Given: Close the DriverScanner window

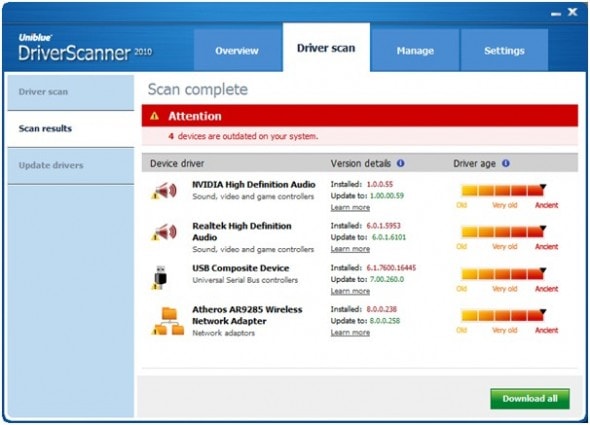Looking at the screenshot, I should (x=573, y=12).
